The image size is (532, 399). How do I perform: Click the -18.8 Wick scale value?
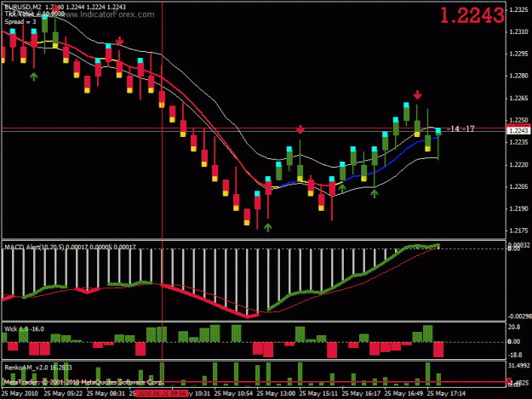[515, 355]
